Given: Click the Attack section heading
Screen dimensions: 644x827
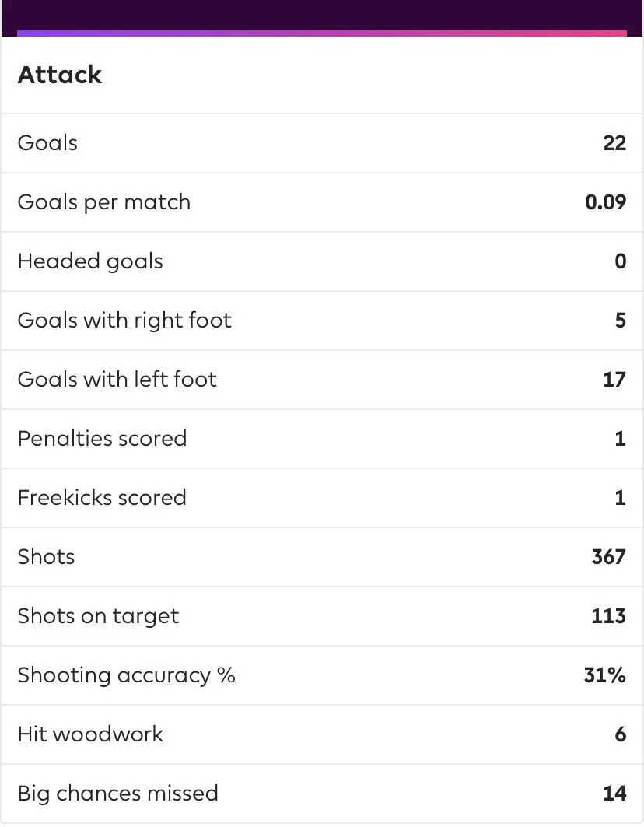Looking at the screenshot, I should tap(60, 75).
